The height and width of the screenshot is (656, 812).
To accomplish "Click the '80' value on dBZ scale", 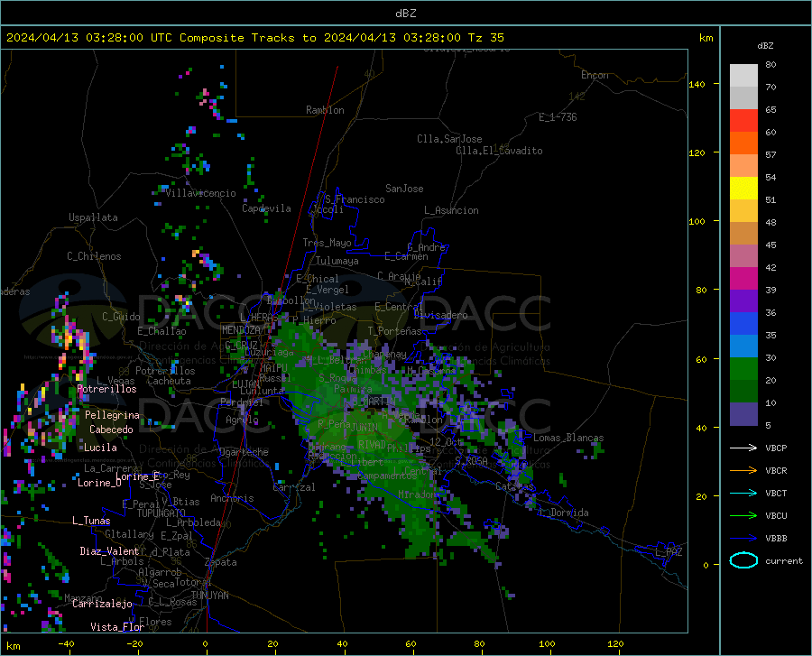I will click(770, 65).
